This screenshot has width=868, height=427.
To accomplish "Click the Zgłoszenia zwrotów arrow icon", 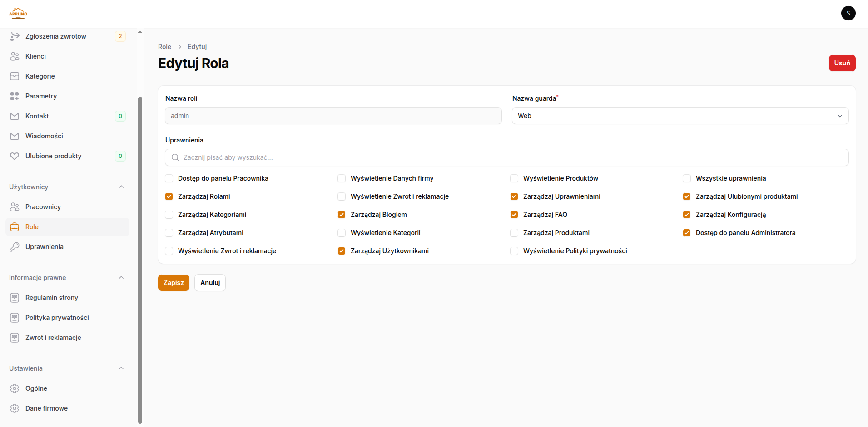I will point(15,36).
